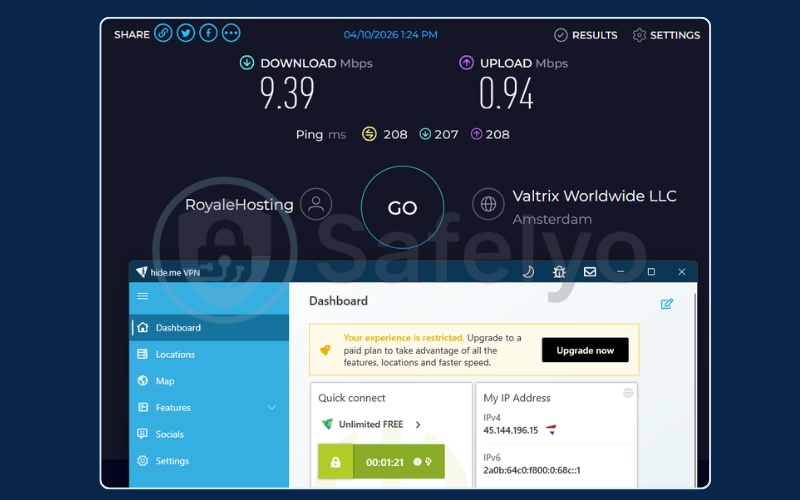The height and width of the screenshot is (500, 800).
Task: Open Locations in the hide.me sidebar
Action: [209, 354]
